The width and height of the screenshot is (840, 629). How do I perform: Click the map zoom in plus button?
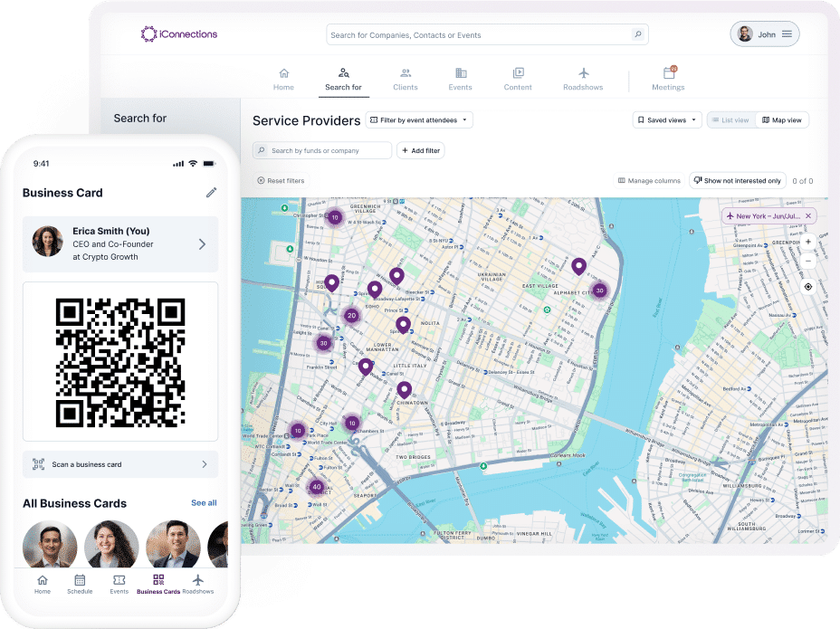pyautogui.click(x=808, y=242)
